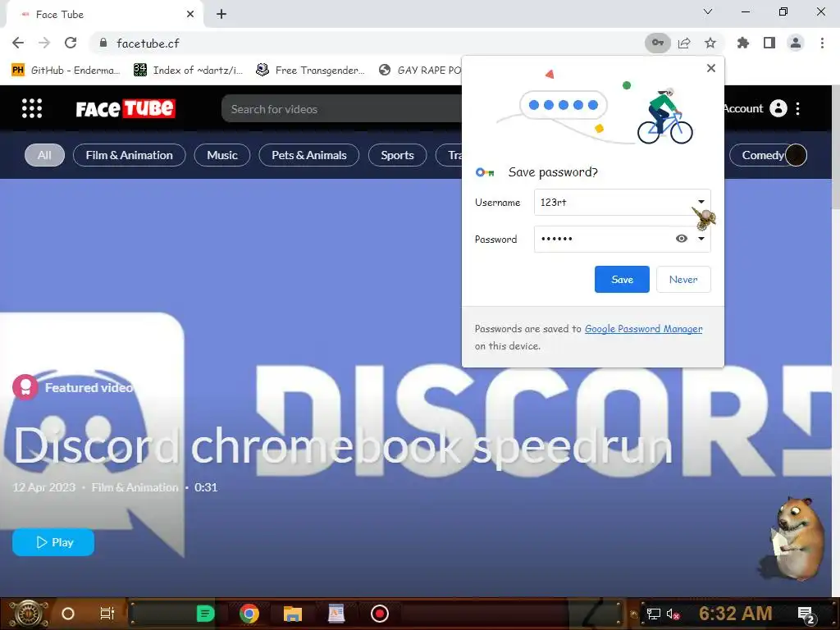This screenshot has width=840, height=630.
Task: Reload the facetube.cf page
Action: [x=71, y=43]
